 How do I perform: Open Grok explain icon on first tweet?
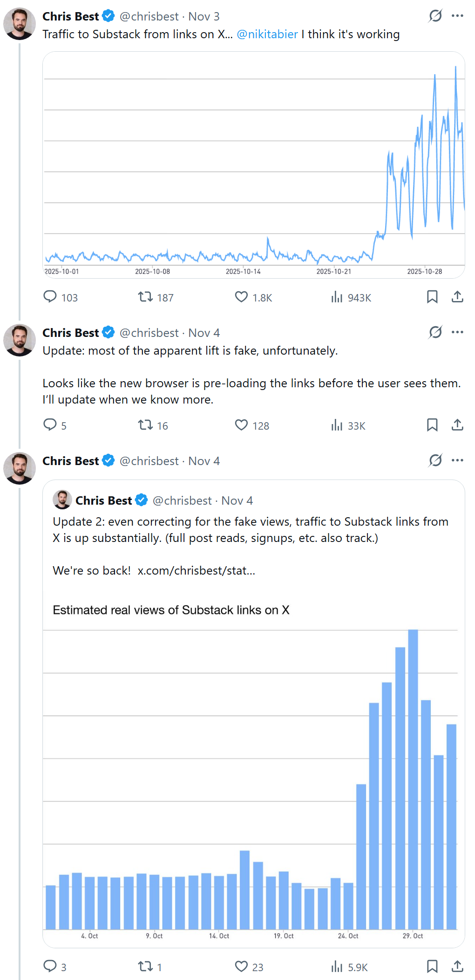click(435, 16)
